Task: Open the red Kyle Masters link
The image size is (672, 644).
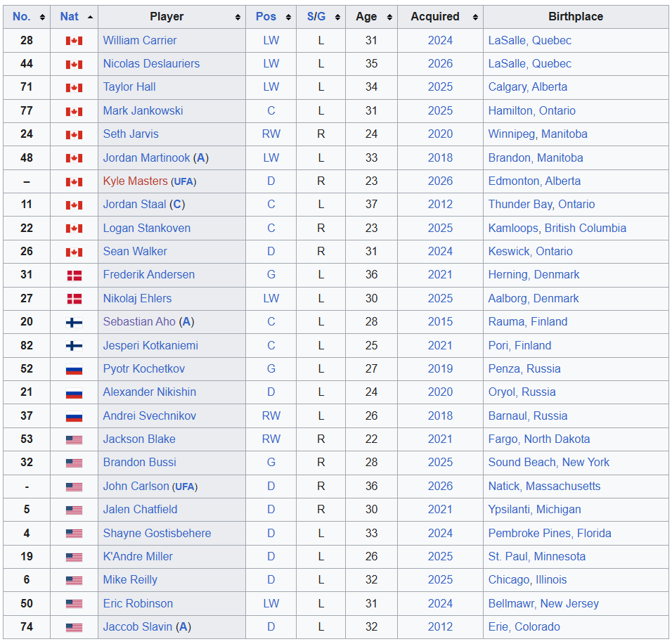Action: point(135,181)
